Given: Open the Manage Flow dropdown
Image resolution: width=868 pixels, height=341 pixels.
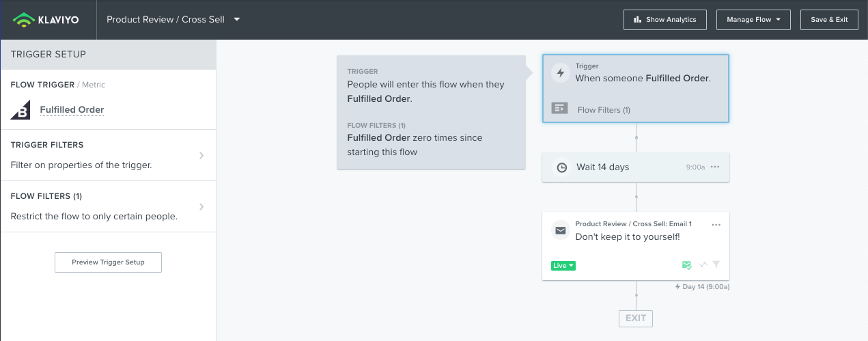Looking at the screenshot, I should pyautogui.click(x=753, y=20).
